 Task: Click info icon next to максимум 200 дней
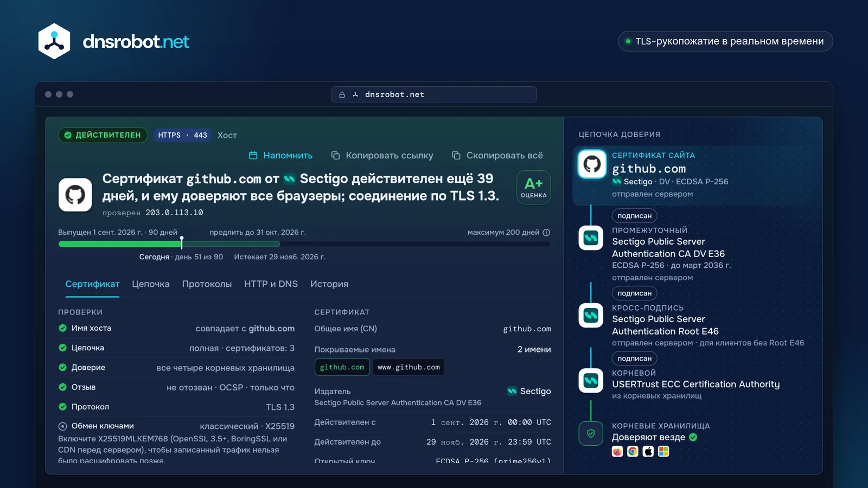[546, 233]
